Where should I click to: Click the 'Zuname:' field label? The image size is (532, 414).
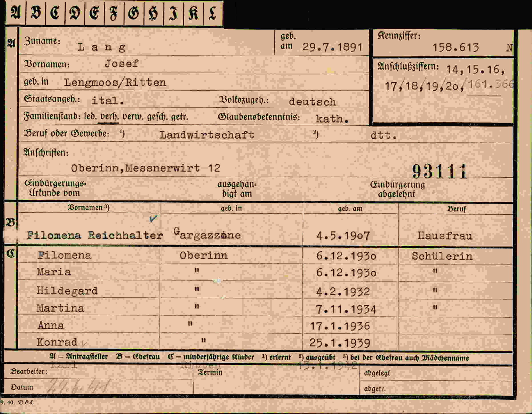point(42,41)
